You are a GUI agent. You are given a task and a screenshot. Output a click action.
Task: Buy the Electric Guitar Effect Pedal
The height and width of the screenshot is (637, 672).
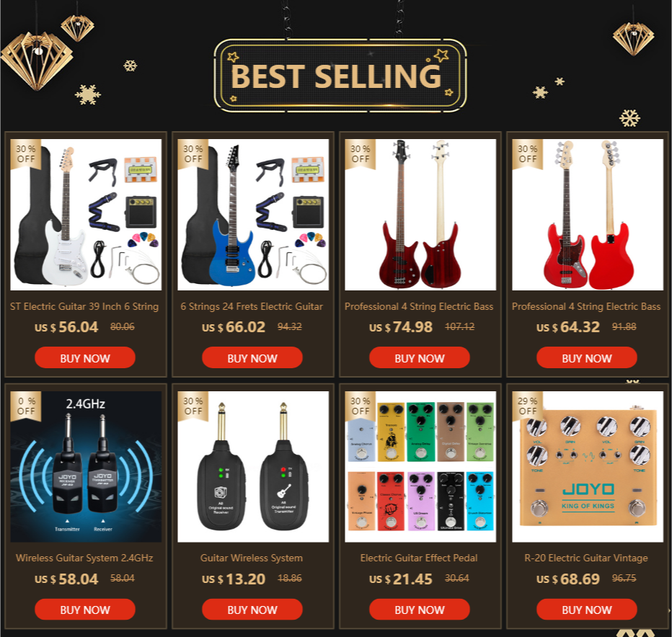pos(419,609)
